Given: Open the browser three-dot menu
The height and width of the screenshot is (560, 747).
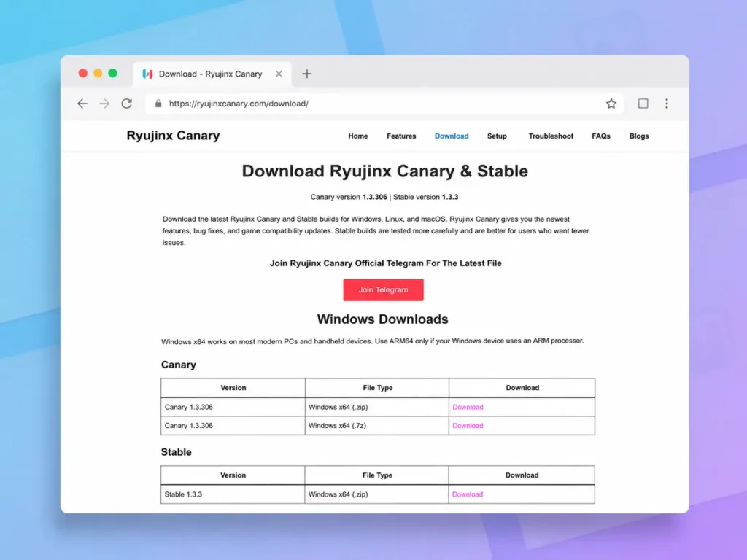Looking at the screenshot, I should 667,104.
